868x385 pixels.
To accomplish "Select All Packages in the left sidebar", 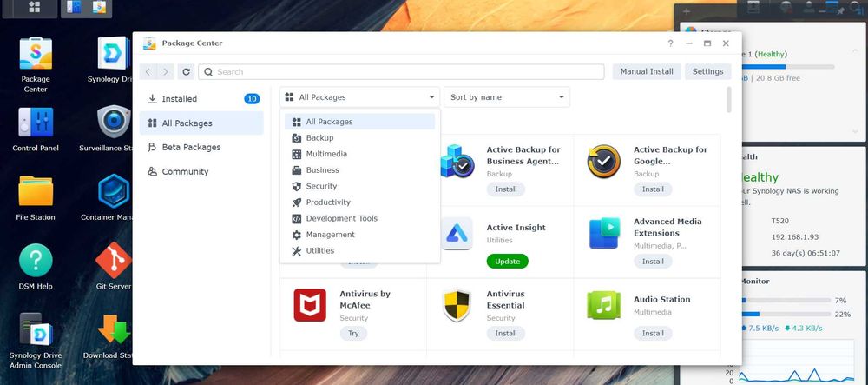I will pos(201,123).
